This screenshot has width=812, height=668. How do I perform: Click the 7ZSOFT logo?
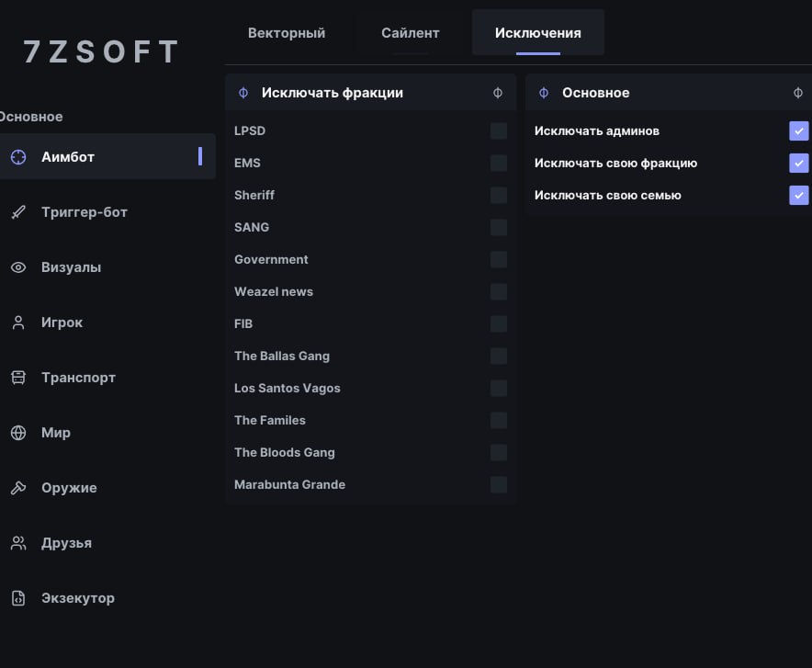coord(101,51)
